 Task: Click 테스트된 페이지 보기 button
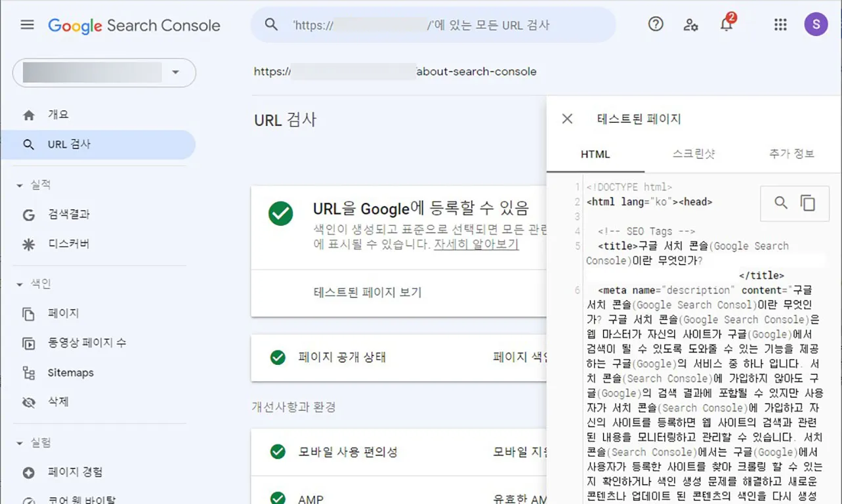click(368, 293)
